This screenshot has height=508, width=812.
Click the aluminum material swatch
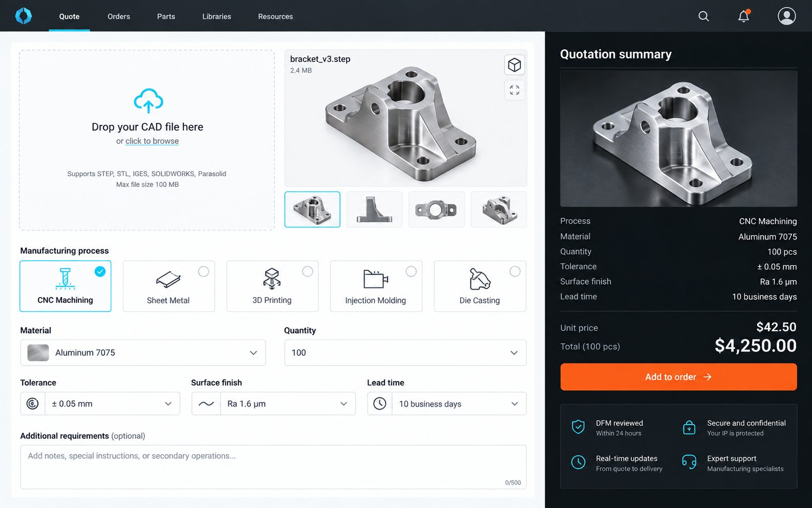(38, 353)
